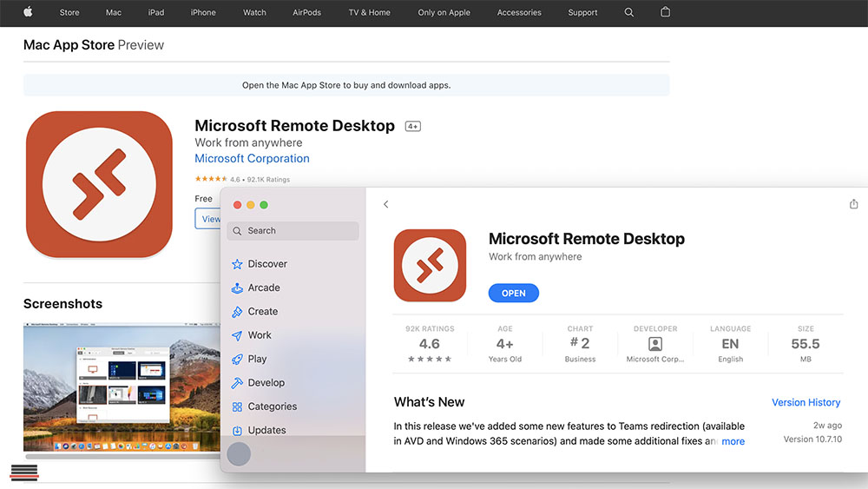The image size is (868, 489).
Task: Select Arcade label in App Store sidebar
Action: point(264,288)
